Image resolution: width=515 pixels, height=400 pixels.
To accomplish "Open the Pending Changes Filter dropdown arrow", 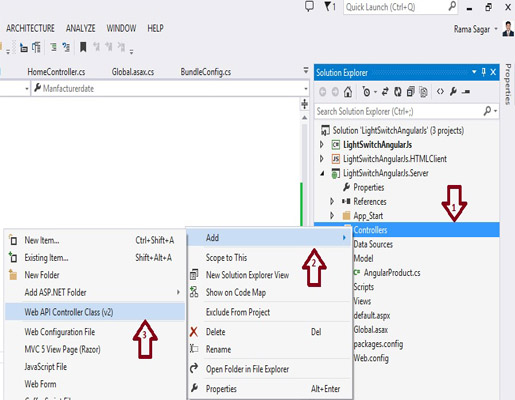I will [375, 92].
